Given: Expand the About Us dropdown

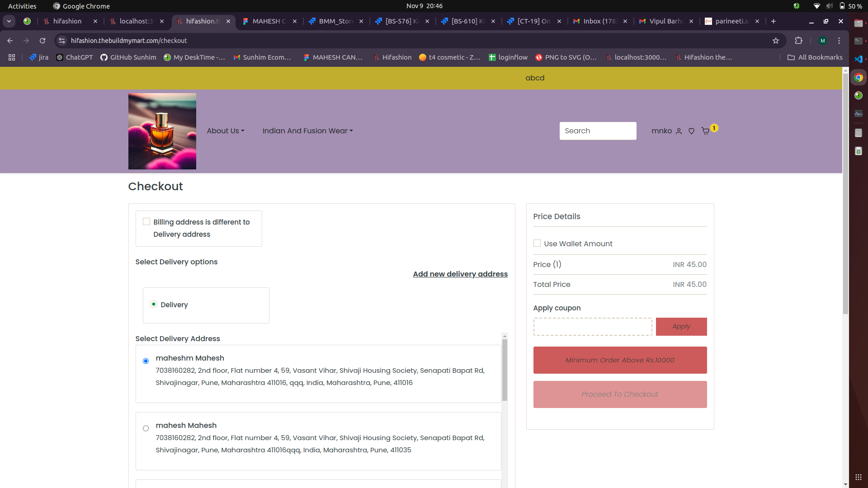Looking at the screenshot, I should click(226, 131).
